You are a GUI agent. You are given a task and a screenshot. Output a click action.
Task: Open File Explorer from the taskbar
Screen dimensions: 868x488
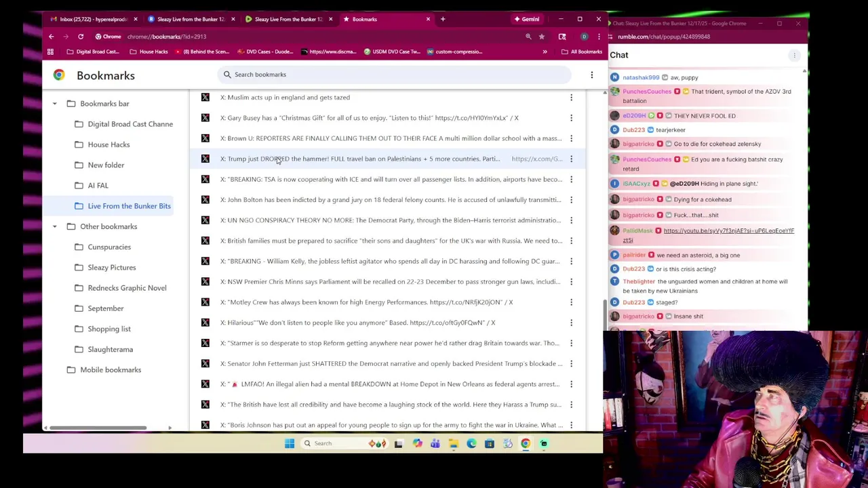453,443
